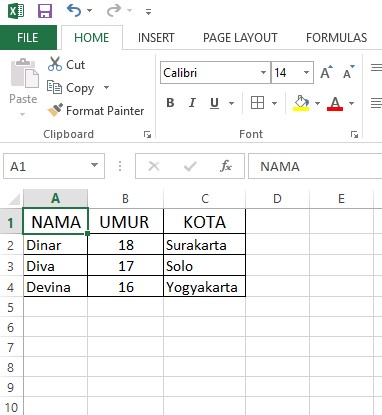Expand the Name Box dropdown arrow
This screenshot has height=415, width=382.
(x=95, y=165)
